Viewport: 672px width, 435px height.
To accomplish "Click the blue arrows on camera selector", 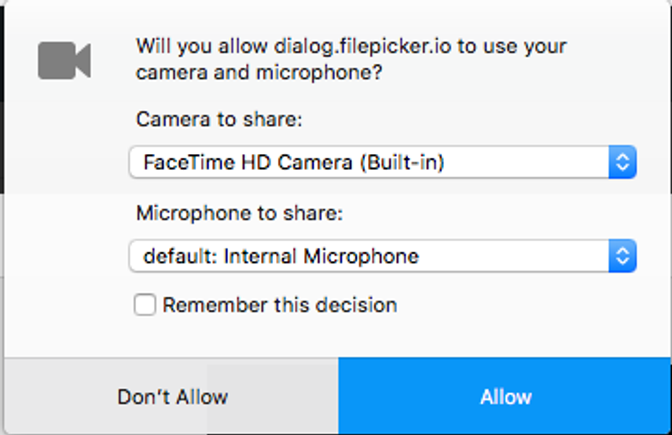I will pyautogui.click(x=622, y=161).
